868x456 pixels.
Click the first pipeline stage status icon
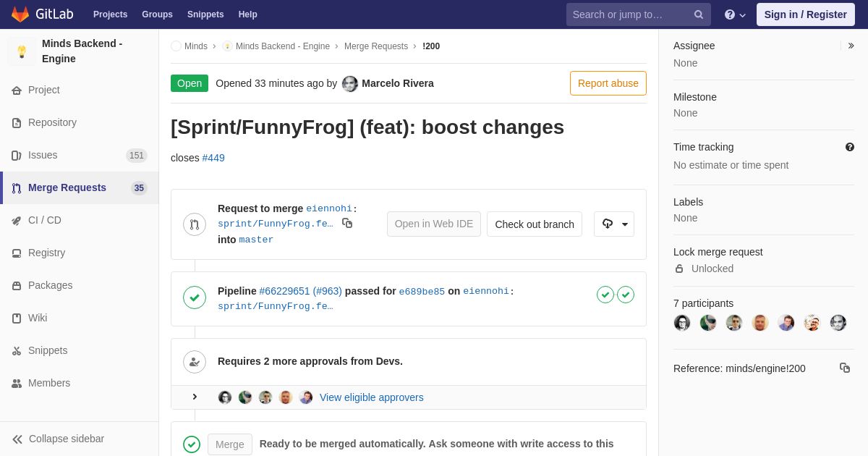pyautogui.click(x=605, y=295)
